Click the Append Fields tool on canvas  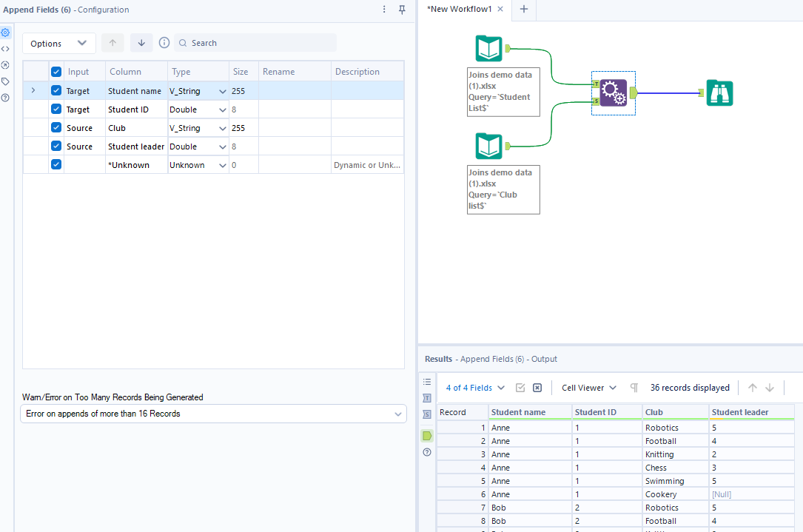click(613, 93)
